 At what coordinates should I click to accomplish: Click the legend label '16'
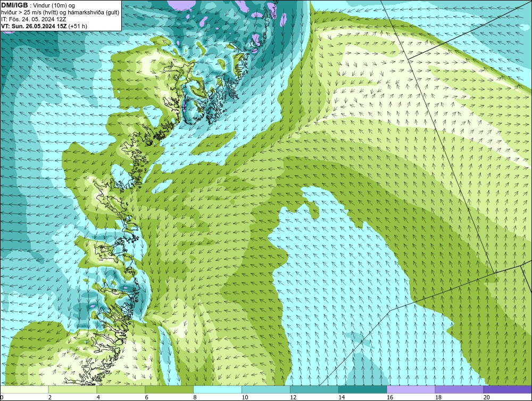pyautogui.click(x=390, y=397)
